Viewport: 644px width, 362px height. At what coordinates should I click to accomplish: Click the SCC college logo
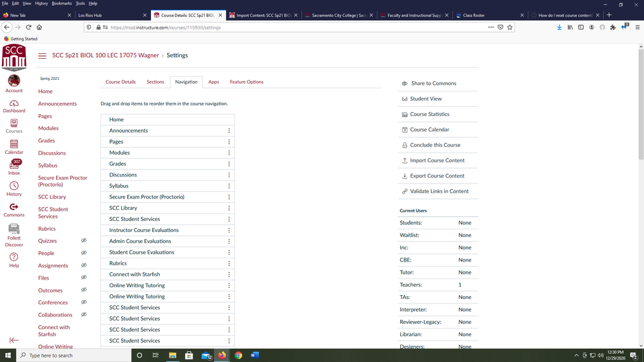click(x=14, y=57)
